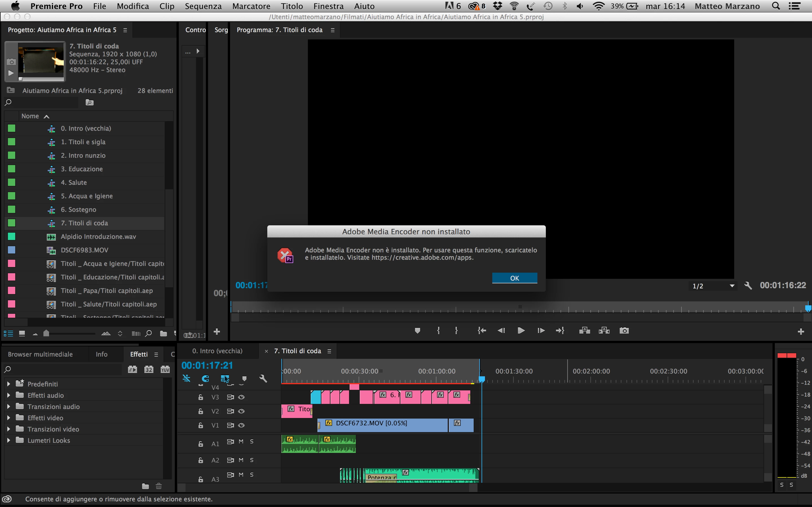Click the New Bin folder icon in Project panel
Screen dimensions: 812x507
click(x=164, y=333)
